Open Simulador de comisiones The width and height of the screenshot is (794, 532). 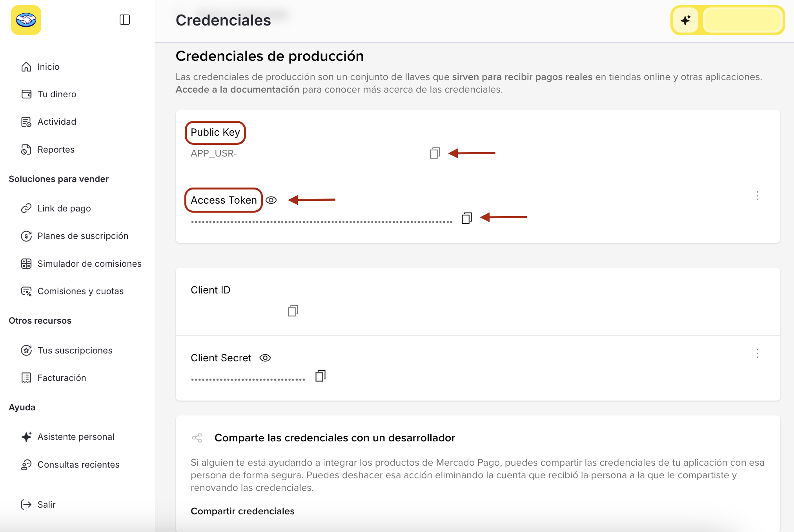(x=89, y=264)
